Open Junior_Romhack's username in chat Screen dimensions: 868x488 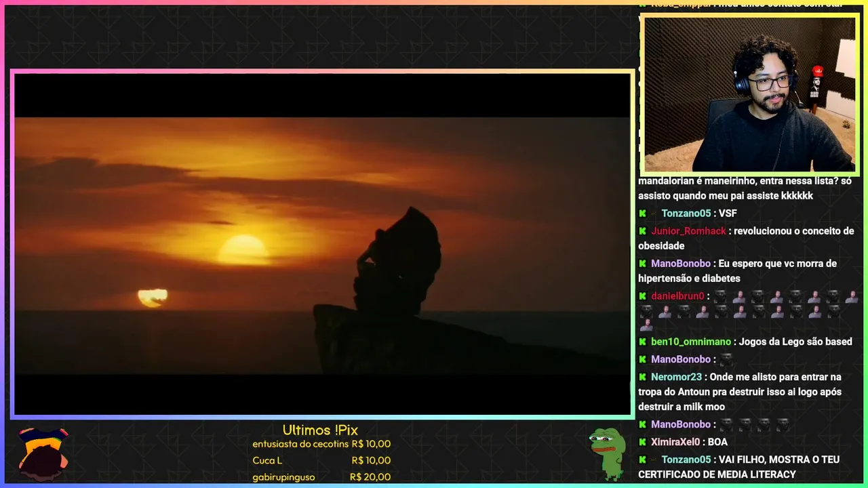[x=688, y=231]
